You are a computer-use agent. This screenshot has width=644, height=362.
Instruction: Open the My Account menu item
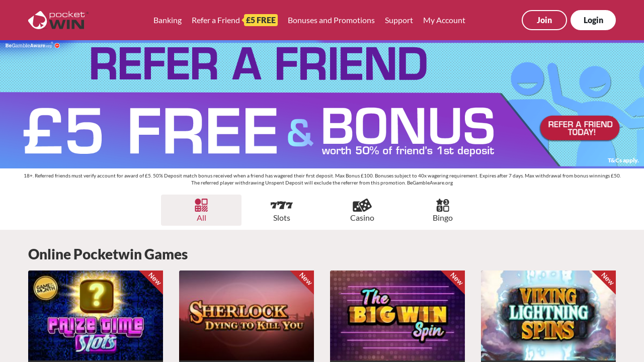pyautogui.click(x=444, y=20)
